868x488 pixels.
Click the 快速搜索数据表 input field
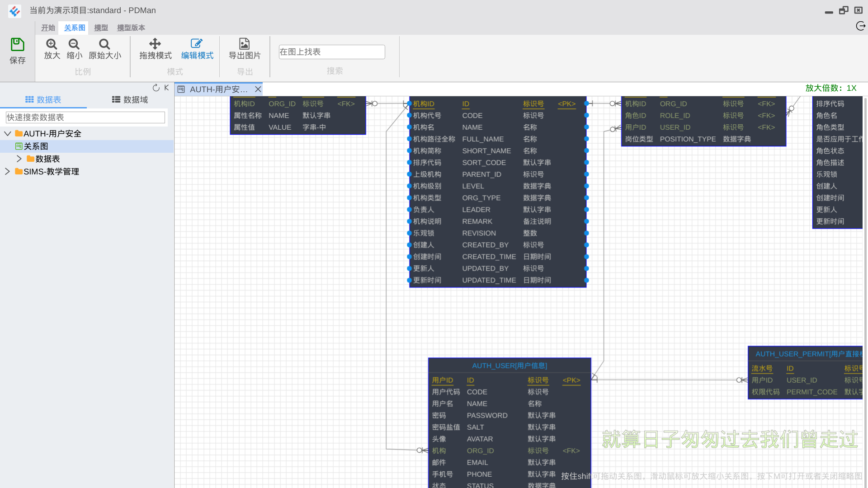[x=85, y=117]
